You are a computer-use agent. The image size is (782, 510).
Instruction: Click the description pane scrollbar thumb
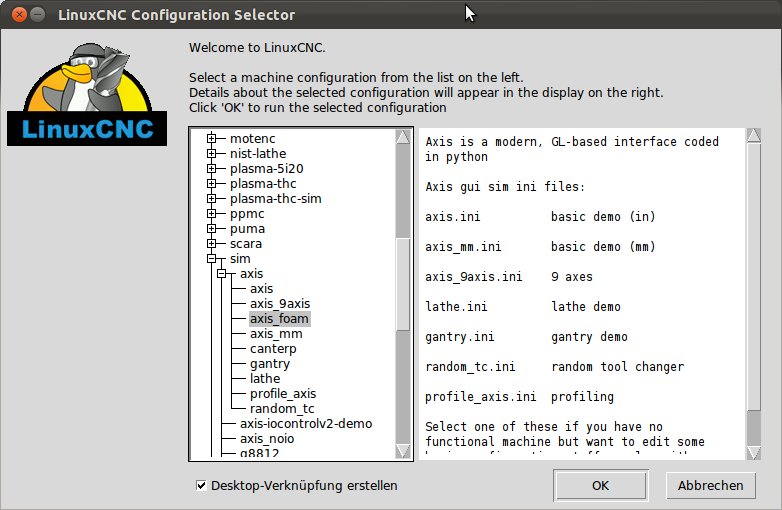click(754, 277)
